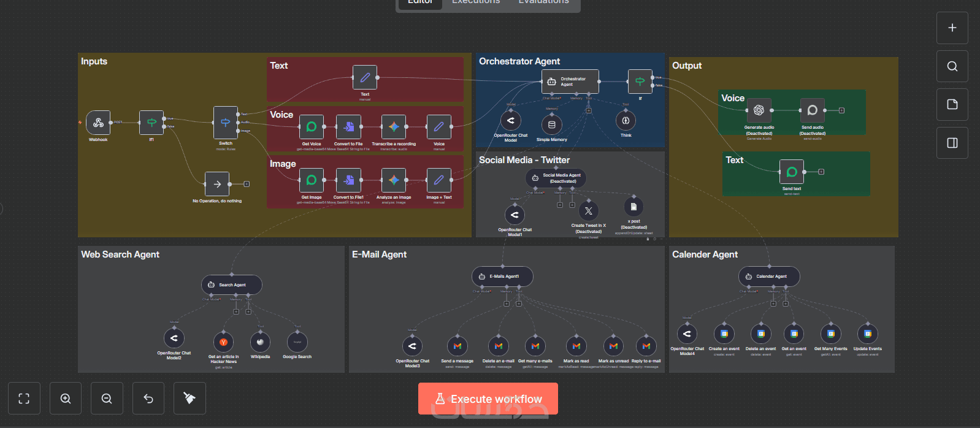Open the Social Media Agent node

556,178
